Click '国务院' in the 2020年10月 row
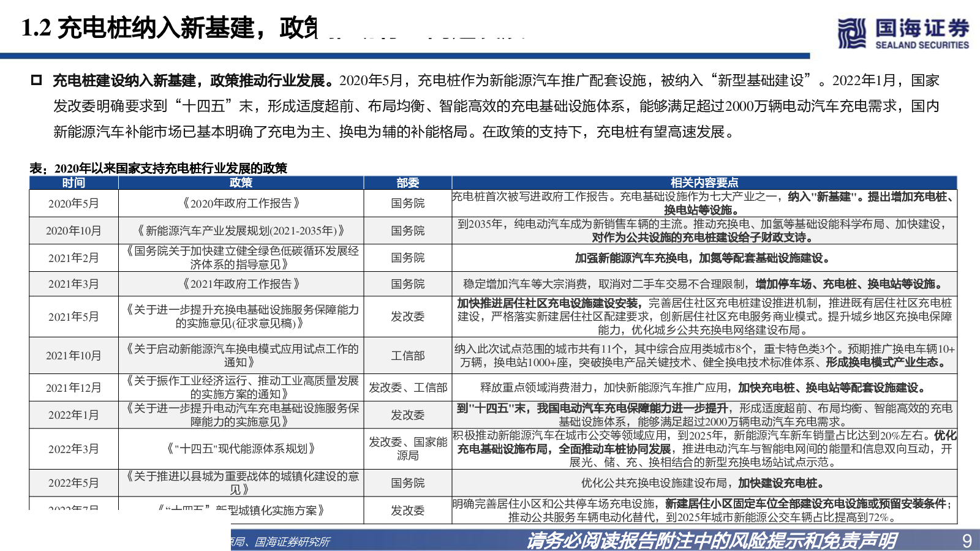Screen dimensions: 980x551 [408, 231]
